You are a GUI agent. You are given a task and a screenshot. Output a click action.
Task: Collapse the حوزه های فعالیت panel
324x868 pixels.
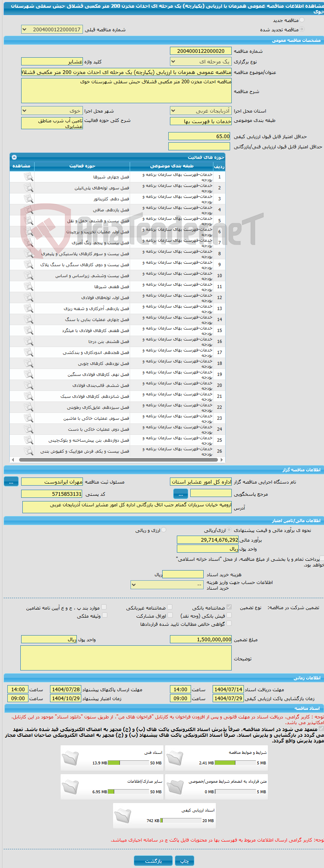[14, 157]
